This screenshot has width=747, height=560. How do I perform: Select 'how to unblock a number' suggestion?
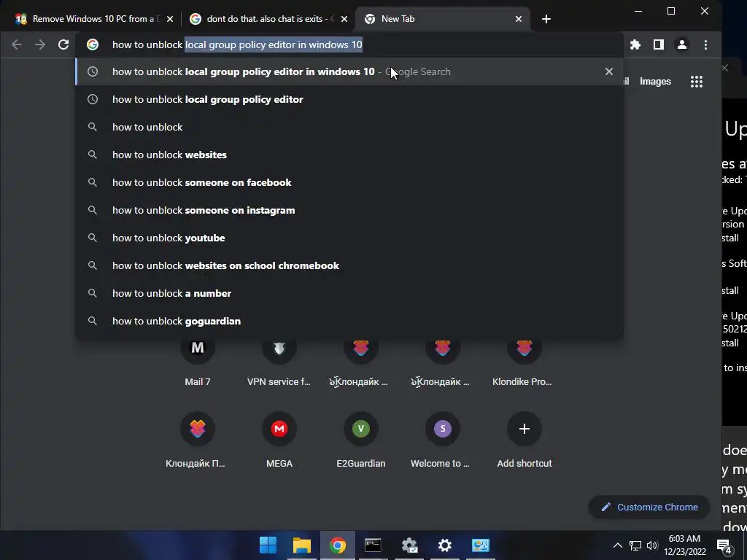349,293
